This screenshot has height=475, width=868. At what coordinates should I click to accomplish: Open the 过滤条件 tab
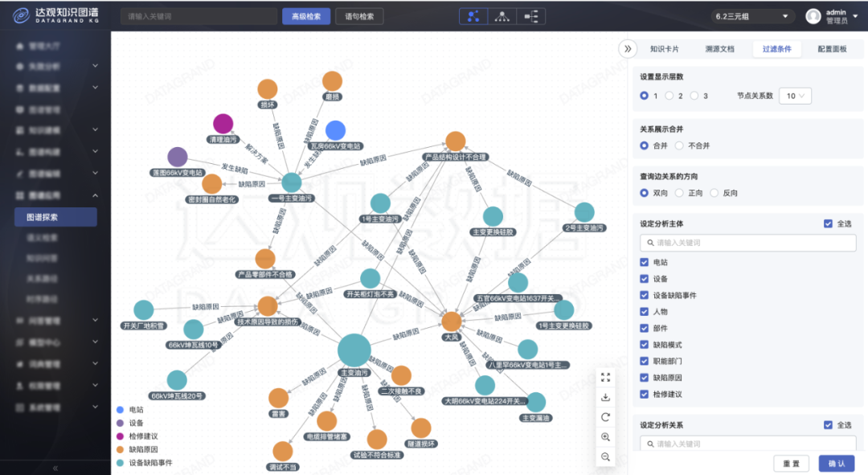click(776, 49)
